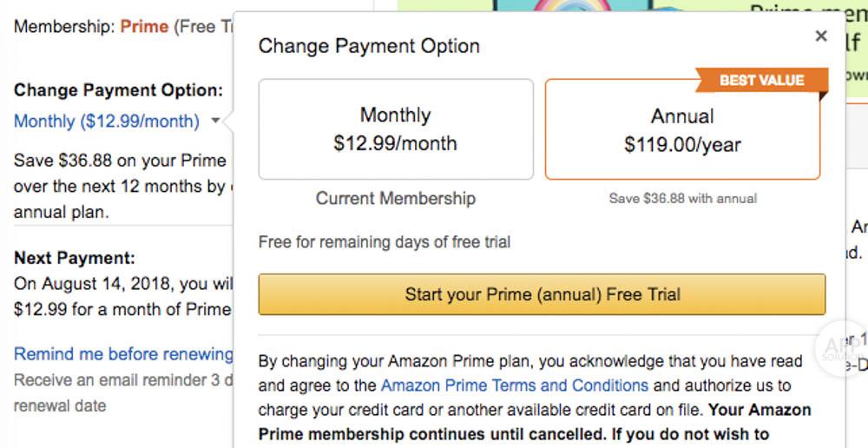Click the left sidebar Change Payment Option label

[x=118, y=90]
